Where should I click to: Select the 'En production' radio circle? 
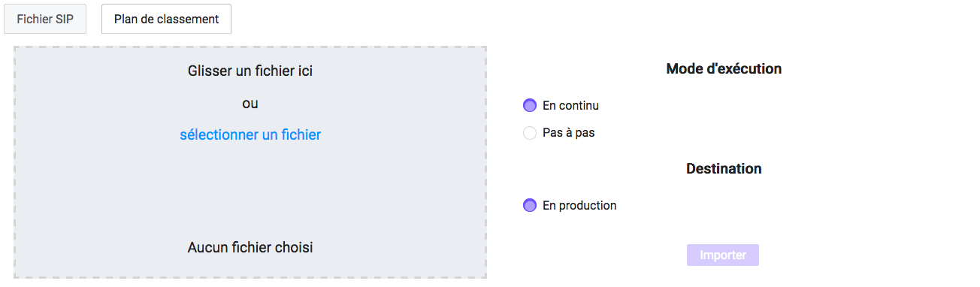click(x=530, y=205)
